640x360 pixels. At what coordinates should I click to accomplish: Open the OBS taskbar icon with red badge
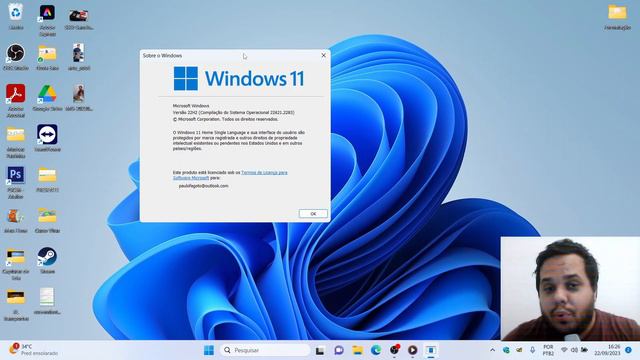[394, 350]
